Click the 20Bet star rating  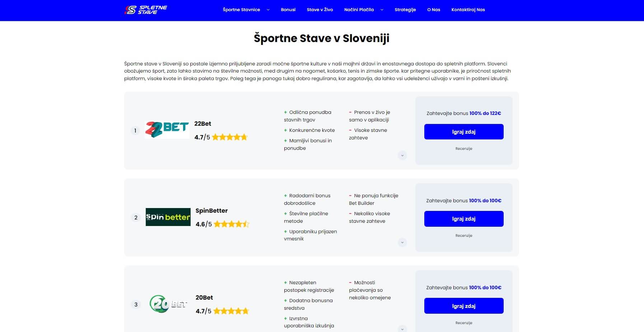click(231, 311)
